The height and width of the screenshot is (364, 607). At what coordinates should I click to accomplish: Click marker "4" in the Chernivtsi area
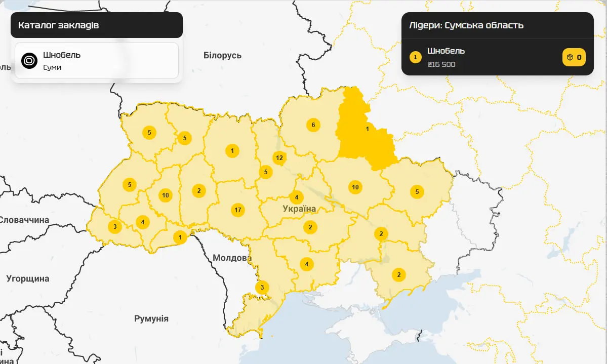point(142,221)
